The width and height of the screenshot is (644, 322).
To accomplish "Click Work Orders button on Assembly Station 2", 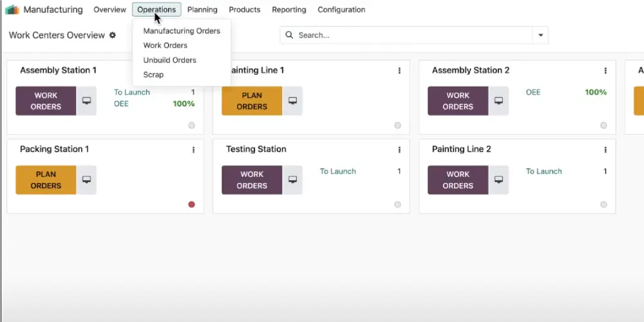I will 458,100.
